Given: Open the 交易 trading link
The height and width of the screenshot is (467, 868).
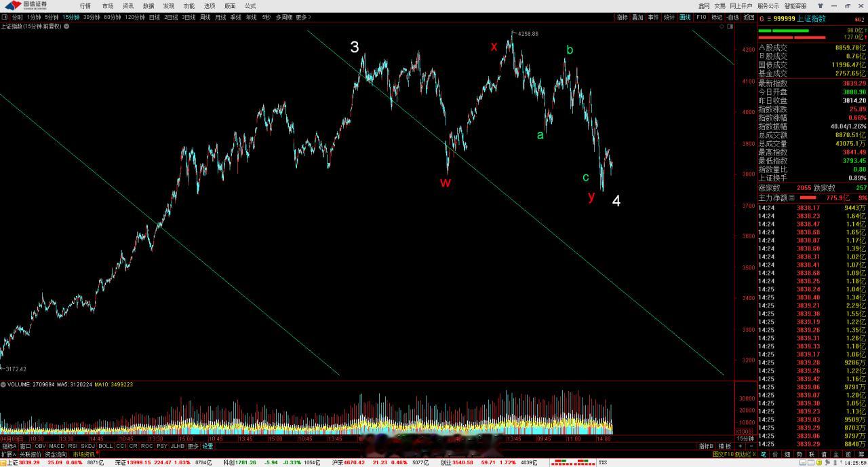Looking at the screenshot, I should tap(720, 5).
